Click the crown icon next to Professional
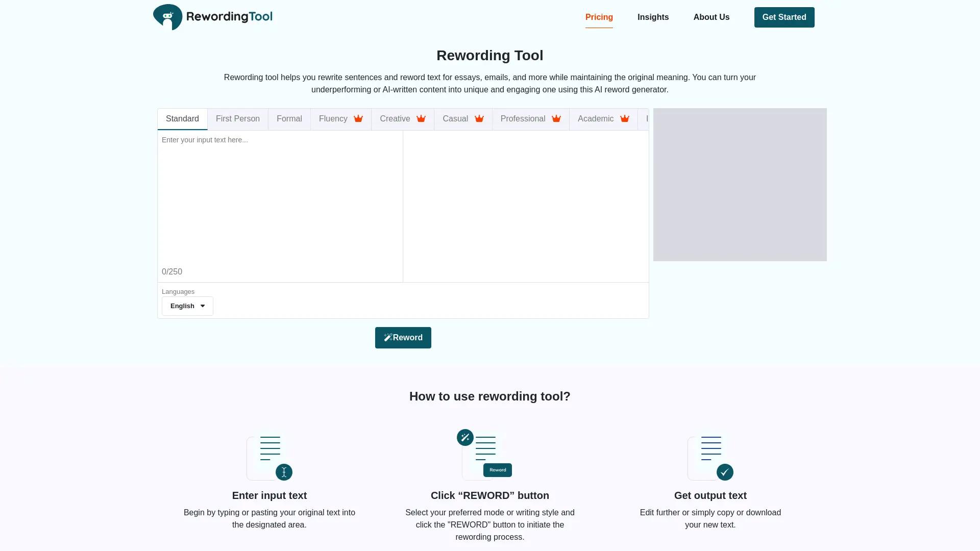Screen dimensions: 980x551 coord(556,119)
